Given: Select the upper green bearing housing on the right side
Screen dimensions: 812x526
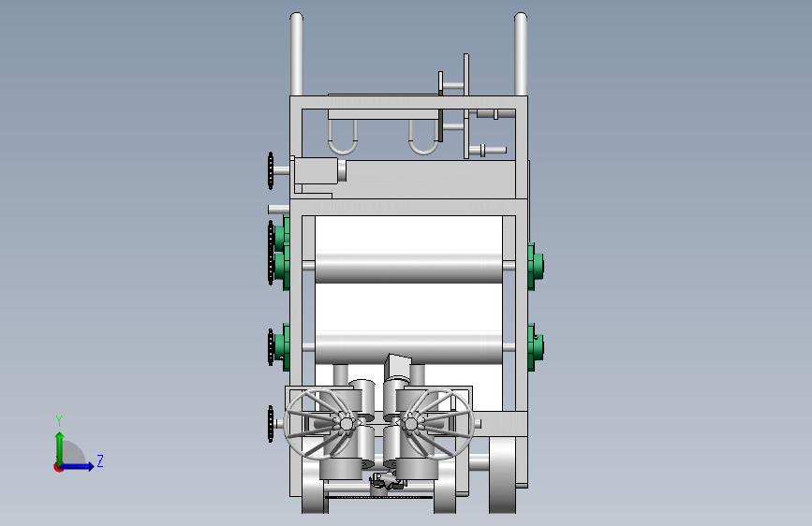Looking at the screenshot, I should pyautogui.click(x=536, y=266).
